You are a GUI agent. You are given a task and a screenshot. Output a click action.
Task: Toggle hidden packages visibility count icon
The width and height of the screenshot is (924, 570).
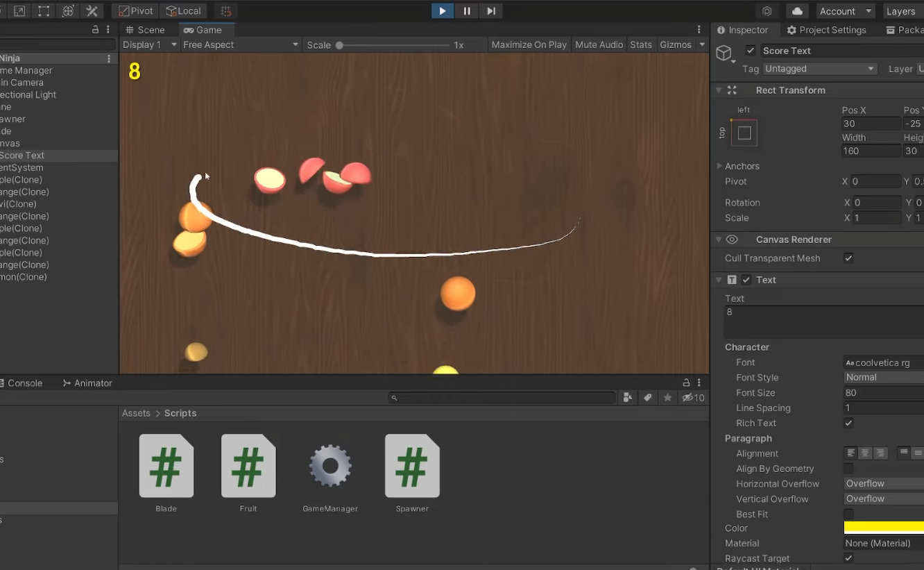click(x=693, y=398)
